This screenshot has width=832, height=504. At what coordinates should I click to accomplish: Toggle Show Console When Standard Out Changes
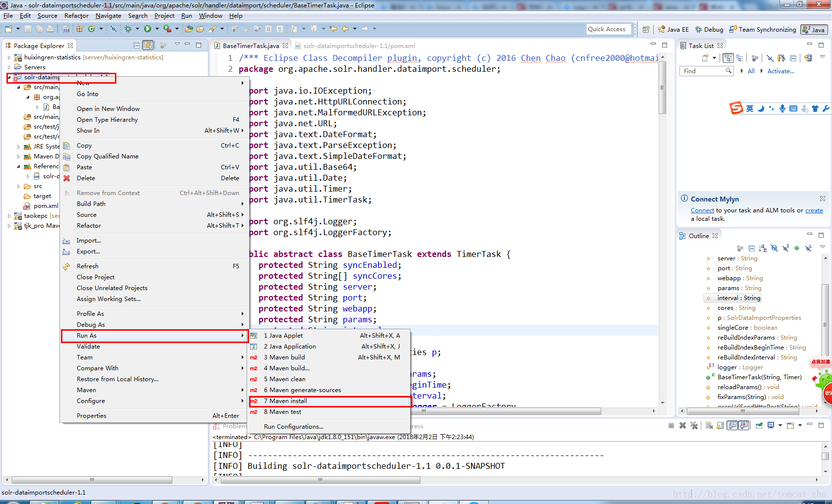point(732,425)
